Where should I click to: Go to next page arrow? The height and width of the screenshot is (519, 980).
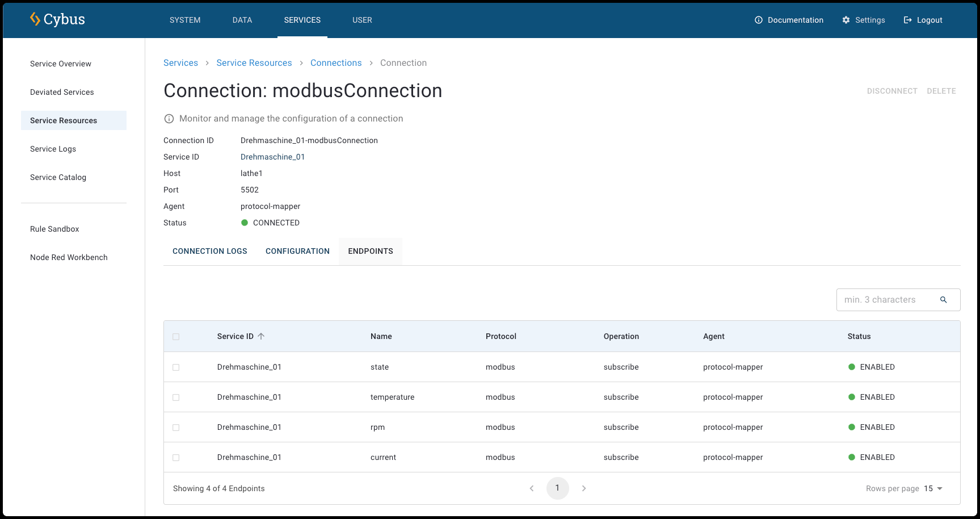(583, 488)
